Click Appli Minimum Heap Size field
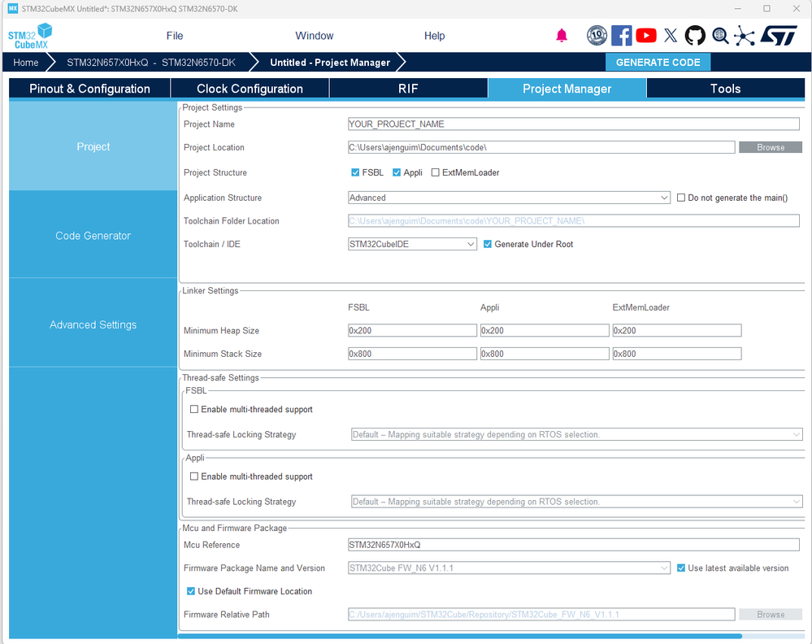812x644 pixels. pyautogui.click(x=545, y=330)
